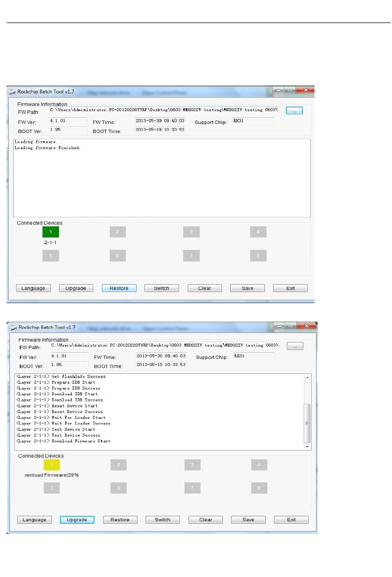Select device slot 7 in the upper window
The image size is (392, 577).
pos(191,256)
